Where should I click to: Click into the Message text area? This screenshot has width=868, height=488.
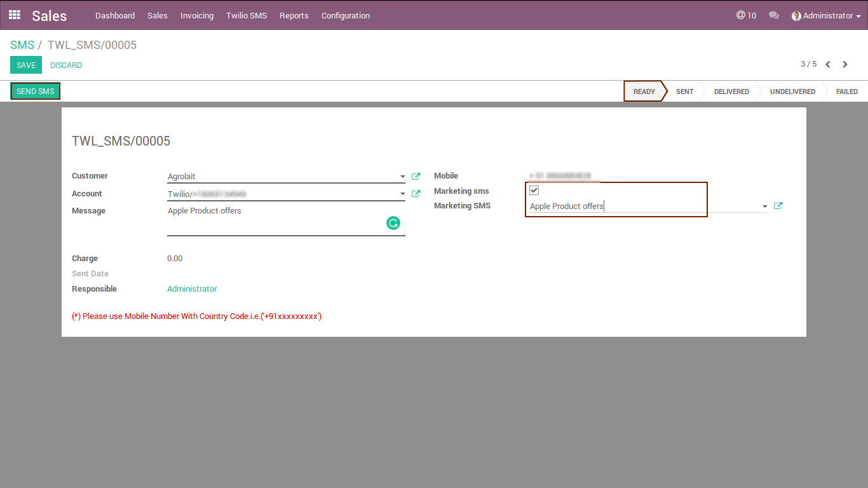coord(273,219)
